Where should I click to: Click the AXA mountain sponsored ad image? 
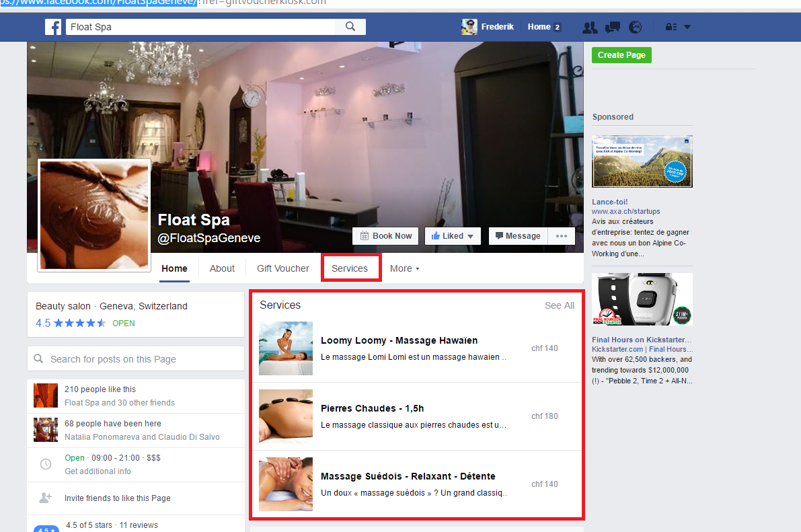[642, 161]
